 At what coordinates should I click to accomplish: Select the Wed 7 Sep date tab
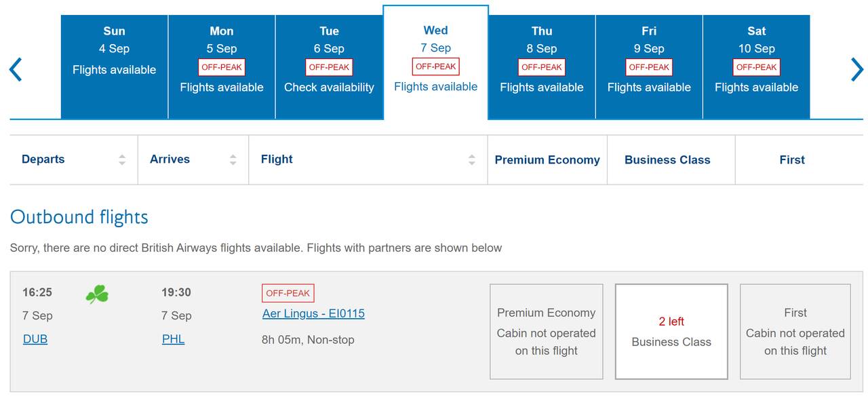pyautogui.click(x=435, y=62)
